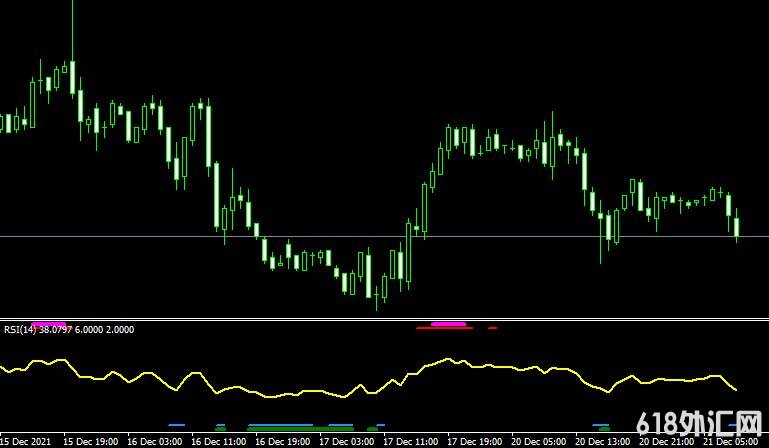Image resolution: width=769 pixels, height=448 pixels.
Task: Click the "15 Dec 19:00" time axis label
Action: (x=91, y=442)
